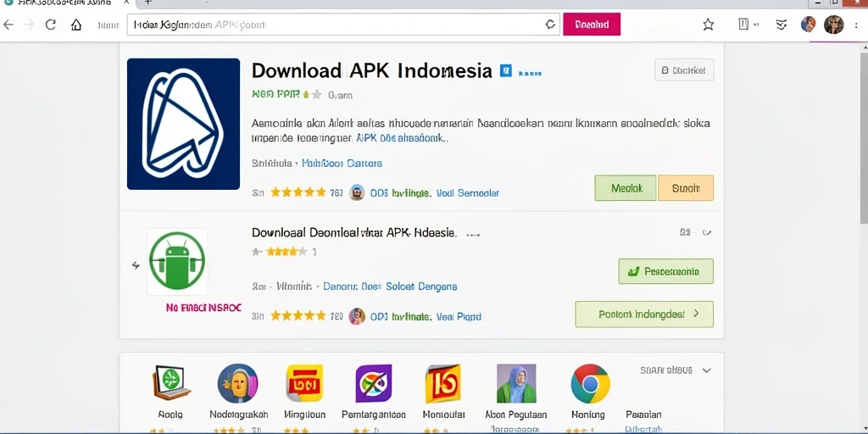Click the gray button at top right of first card
868x434 pixels.
684,70
